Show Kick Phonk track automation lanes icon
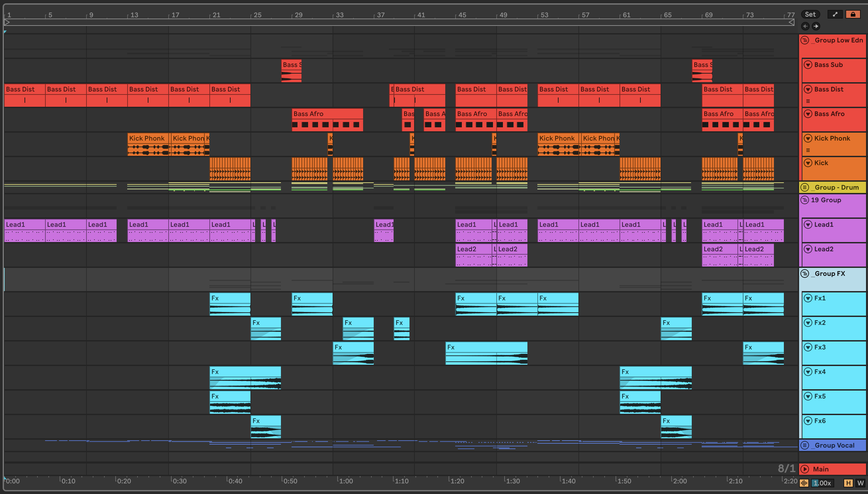The image size is (868, 494). pyautogui.click(x=808, y=150)
